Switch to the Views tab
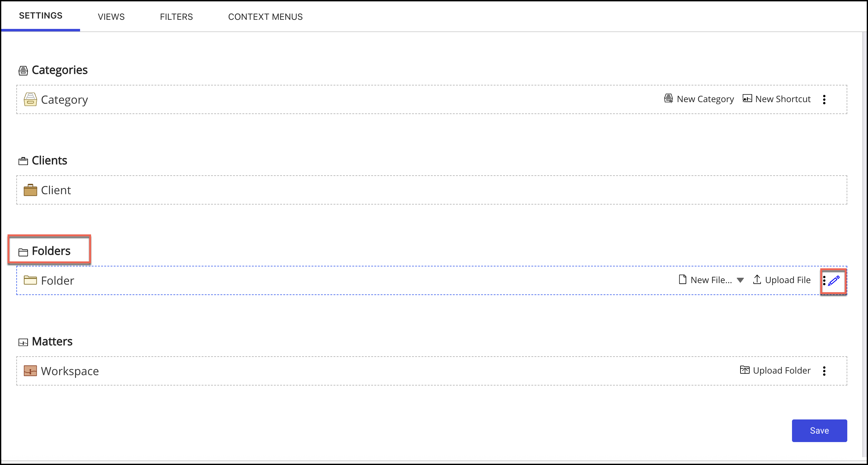Image resolution: width=868 pixels, height=465 pixels. pos(111,17)
